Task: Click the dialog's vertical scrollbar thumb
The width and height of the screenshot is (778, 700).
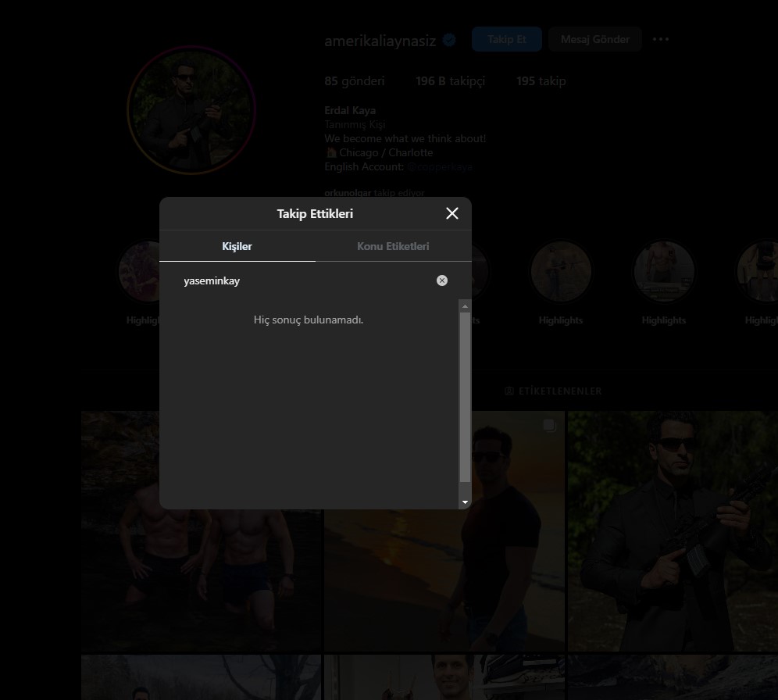Action: click(466, 397)
